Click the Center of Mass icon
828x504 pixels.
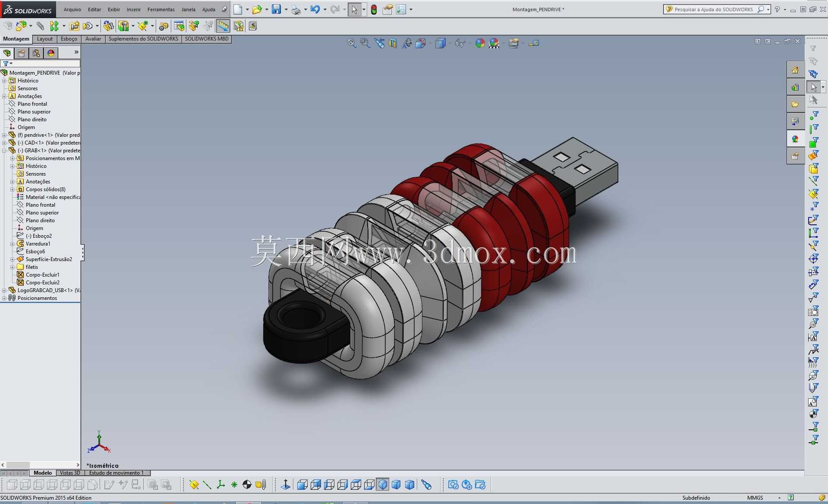(x=247, y=485)
